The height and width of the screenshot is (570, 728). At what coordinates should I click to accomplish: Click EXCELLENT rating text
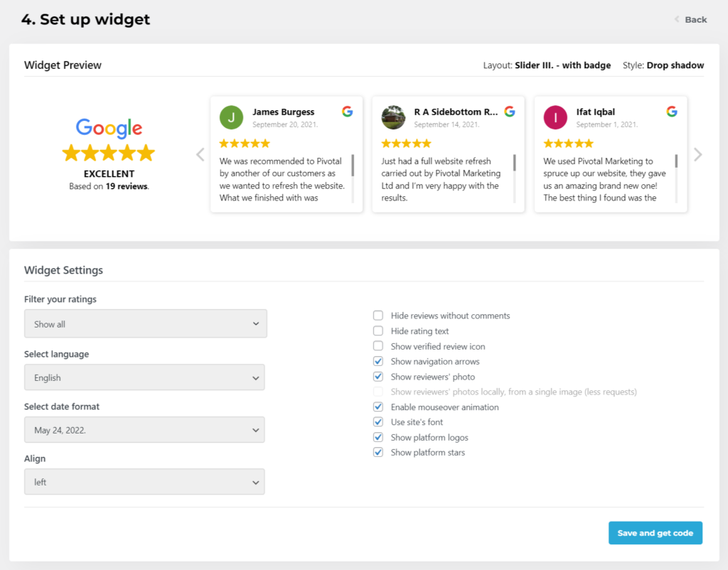point(109,173)
